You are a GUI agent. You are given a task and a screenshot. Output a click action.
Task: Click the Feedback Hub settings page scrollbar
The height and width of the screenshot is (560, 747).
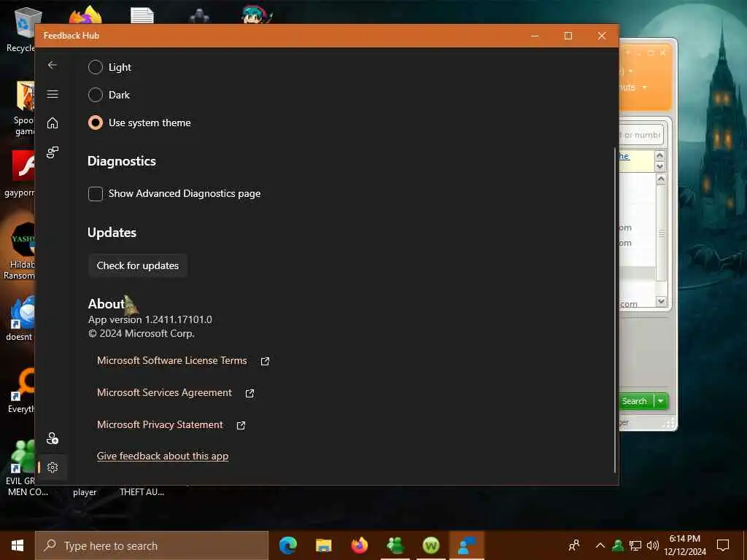[614, 309]
